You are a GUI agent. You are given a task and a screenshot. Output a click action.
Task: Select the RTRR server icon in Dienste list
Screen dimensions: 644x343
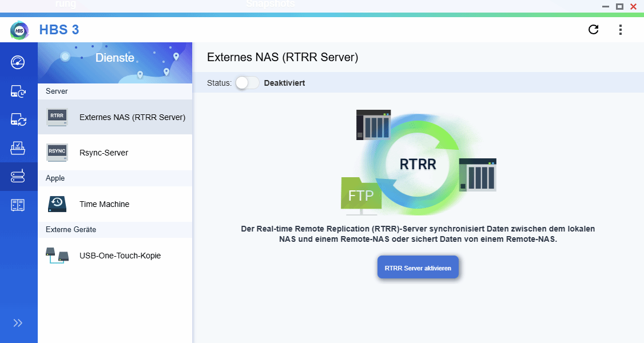(x=57, y=117)
